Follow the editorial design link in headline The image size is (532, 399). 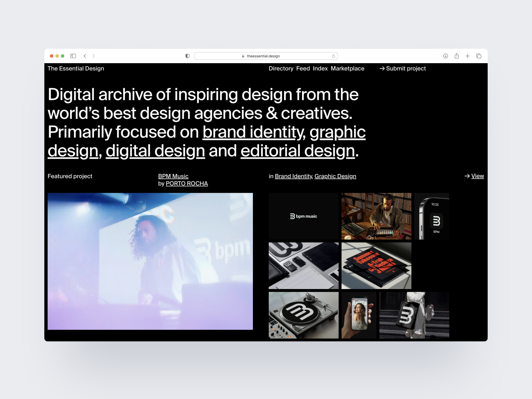[298, 151]
